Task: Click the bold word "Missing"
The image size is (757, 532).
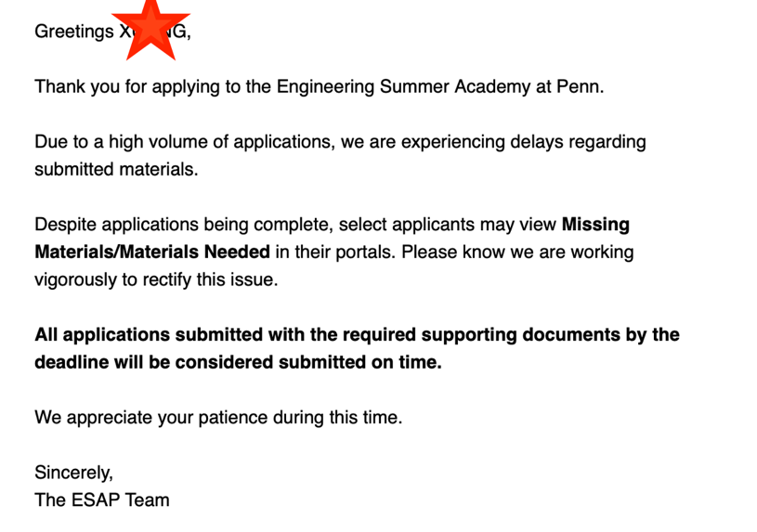Action: pos(595,225)
